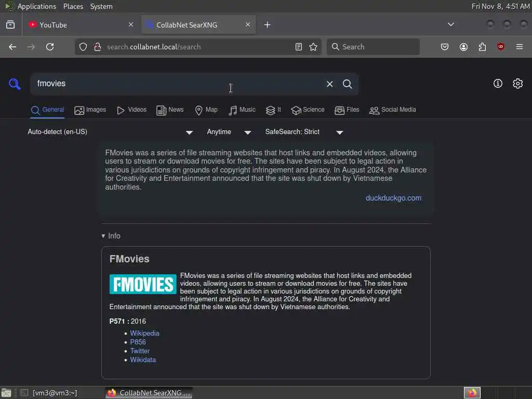Click the Firefox Search box
Image resolution: width=532 pixels, height=399 pixels.
point(373,47)
